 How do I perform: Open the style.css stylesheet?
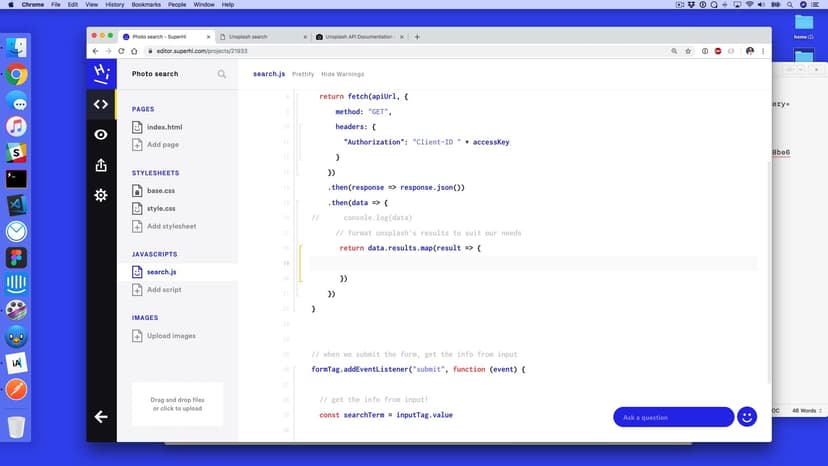point(161,208)
